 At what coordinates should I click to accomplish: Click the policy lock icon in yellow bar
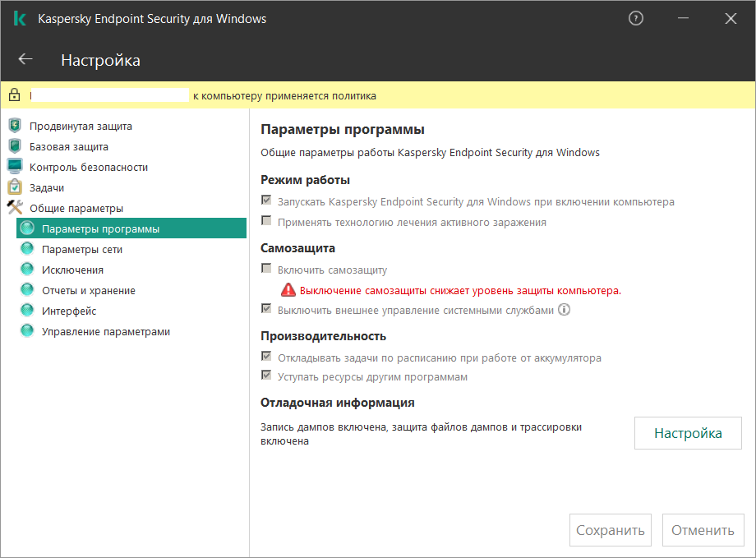coord(14,95)
